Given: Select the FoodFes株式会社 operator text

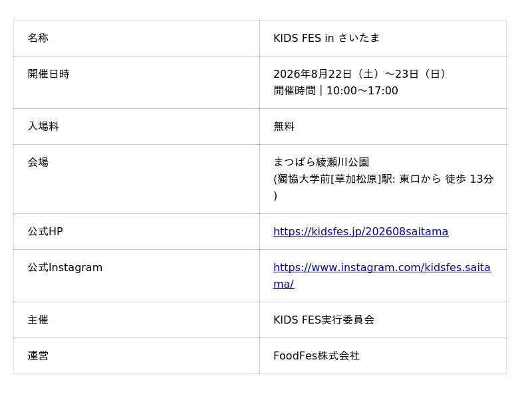Looking at the screenshot, I should click(x=317, y=355).
